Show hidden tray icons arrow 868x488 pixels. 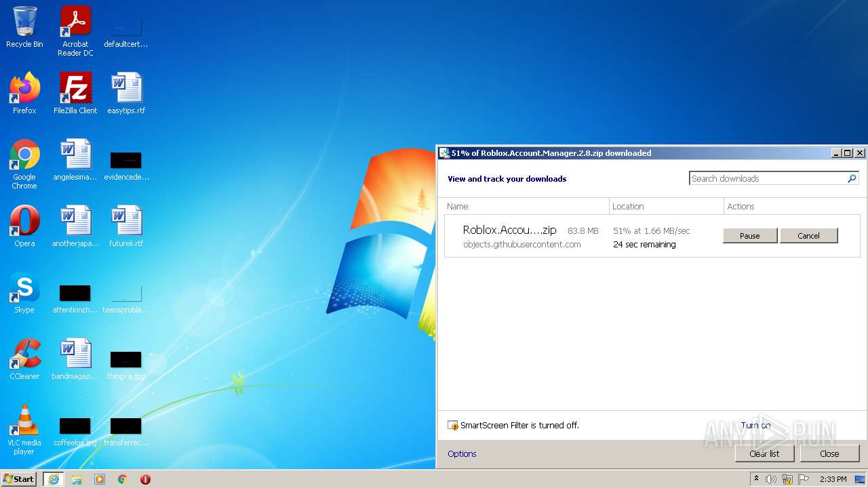[756, 479]
